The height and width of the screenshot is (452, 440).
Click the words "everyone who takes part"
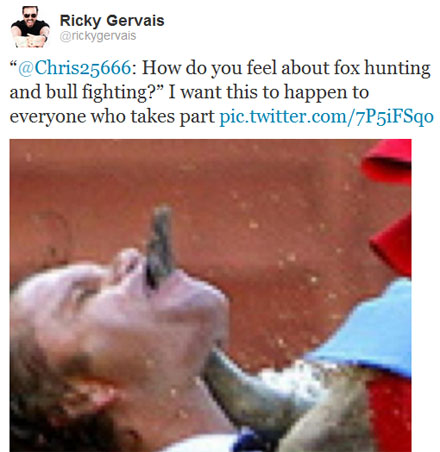tap(112, 117)
